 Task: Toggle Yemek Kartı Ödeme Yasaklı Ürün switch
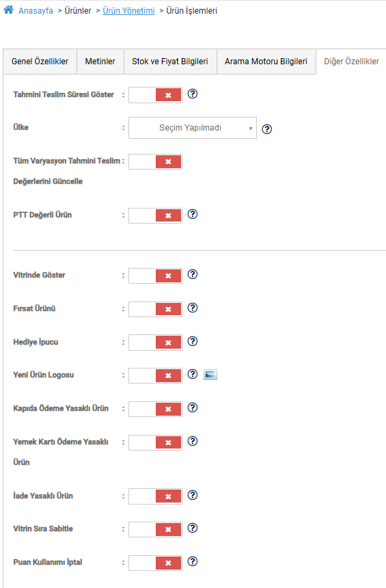tap(156, 442)
